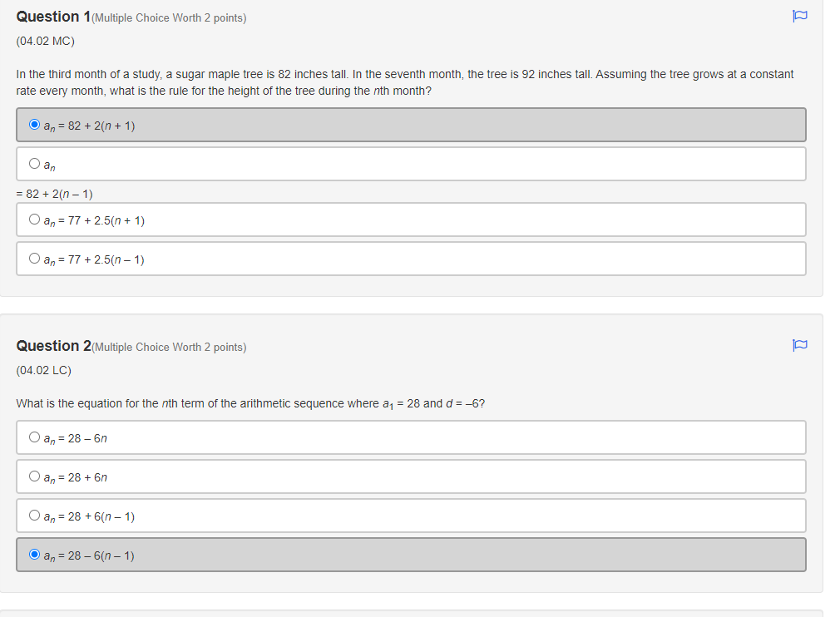Select radio button for aₙ = 77 + 2.5(n + 1)

coord(35,219)
